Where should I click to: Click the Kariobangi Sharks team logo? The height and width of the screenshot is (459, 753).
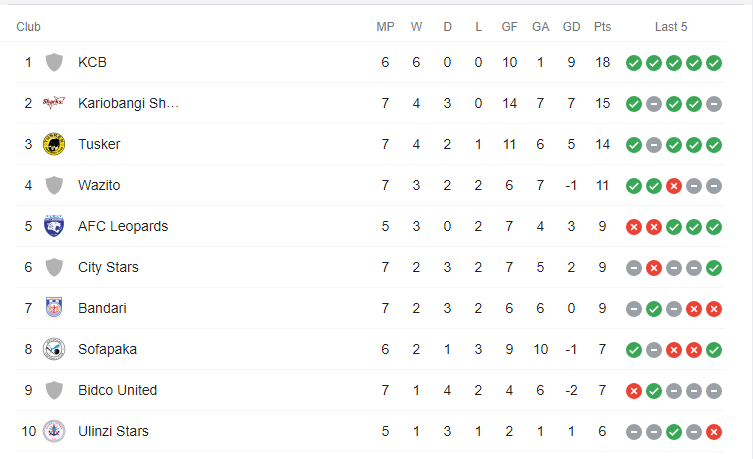click(x=54, y=103)
